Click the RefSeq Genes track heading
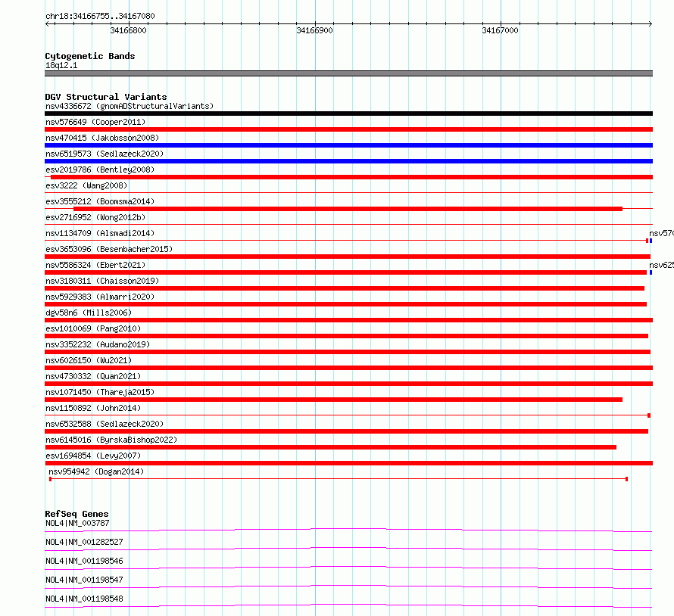Viewport: 674px width, 616px height. point(76,514)
